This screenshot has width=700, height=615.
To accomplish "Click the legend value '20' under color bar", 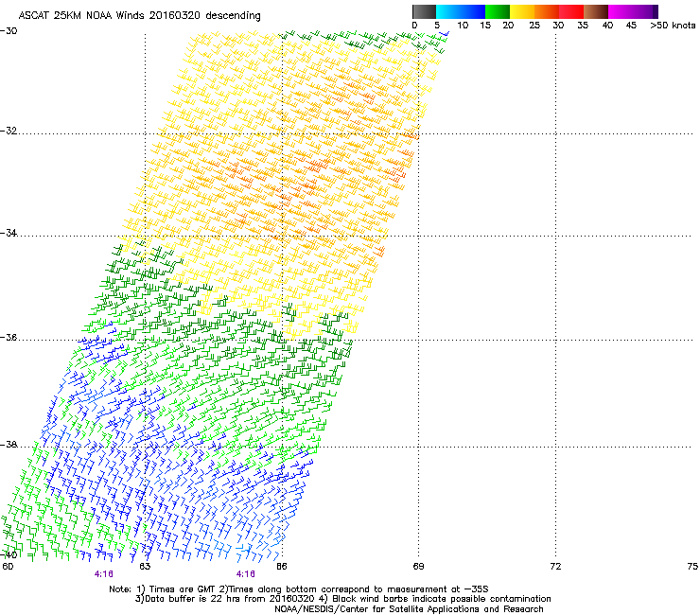I will click(508, 26).
